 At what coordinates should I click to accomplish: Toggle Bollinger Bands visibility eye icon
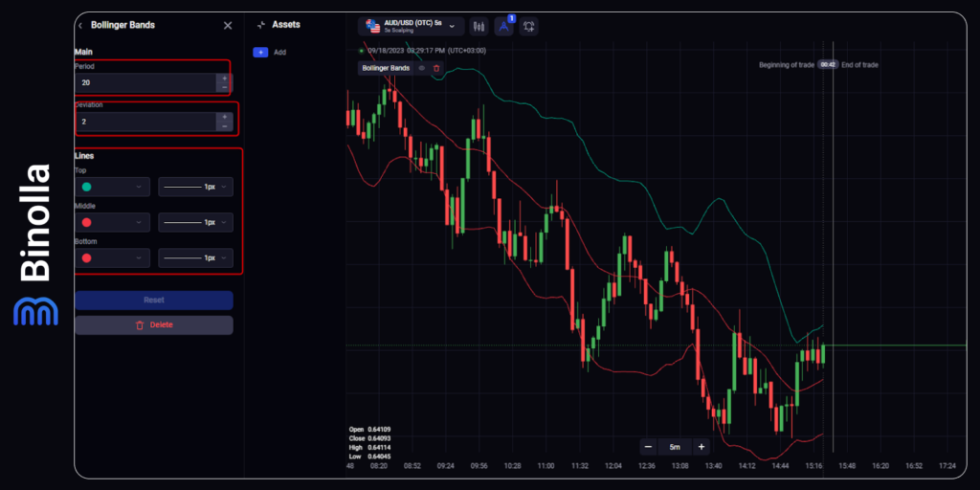pos(422,68)
